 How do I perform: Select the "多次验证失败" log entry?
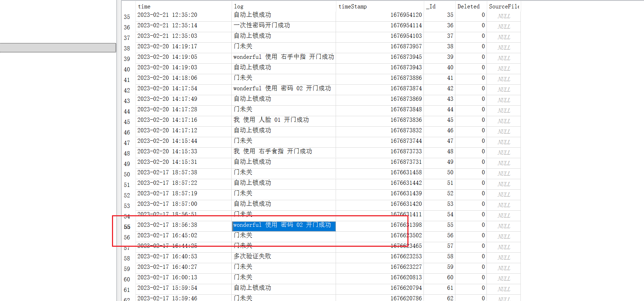[252, 256]
